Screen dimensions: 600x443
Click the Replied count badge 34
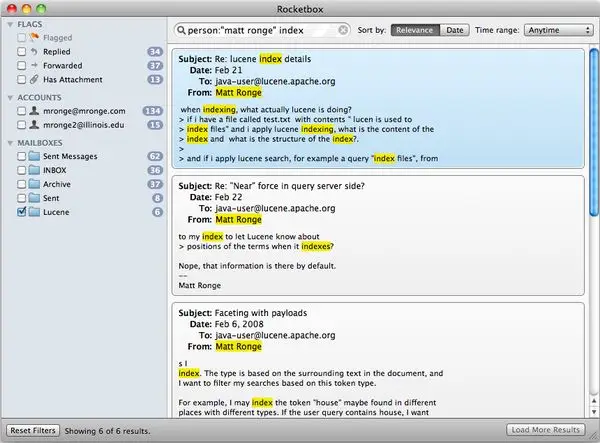(x=155, y=52)
